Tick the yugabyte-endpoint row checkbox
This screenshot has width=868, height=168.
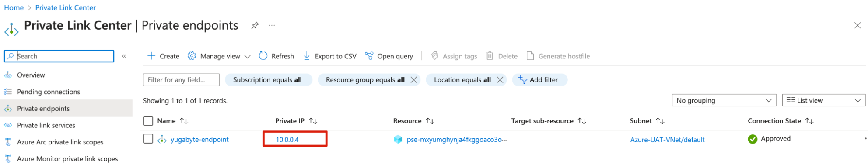(x=148, y=139)
